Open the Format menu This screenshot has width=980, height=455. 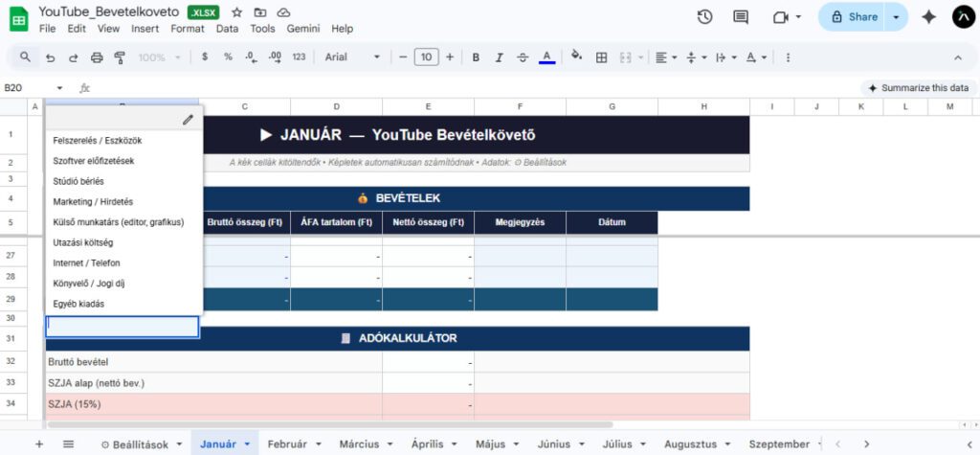pyautogui.click(x=188, y=29)
